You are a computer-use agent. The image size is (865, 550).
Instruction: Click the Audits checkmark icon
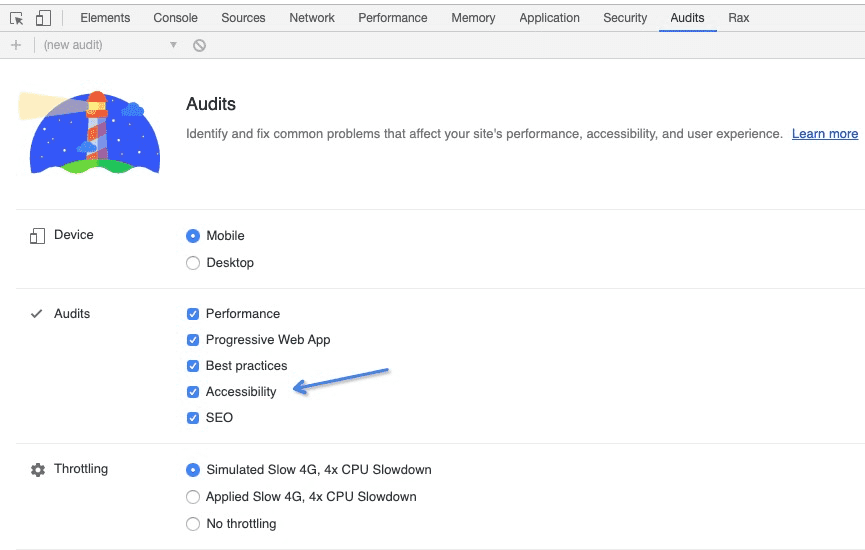click(38, 314)
